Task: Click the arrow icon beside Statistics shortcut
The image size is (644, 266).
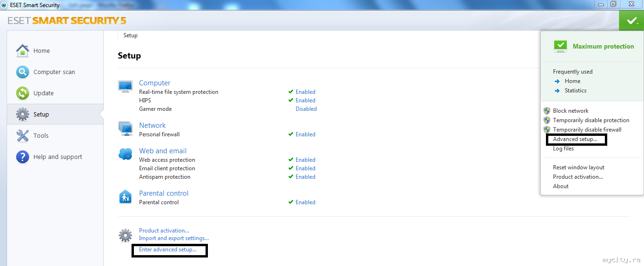Action: (x=557, y=91)
